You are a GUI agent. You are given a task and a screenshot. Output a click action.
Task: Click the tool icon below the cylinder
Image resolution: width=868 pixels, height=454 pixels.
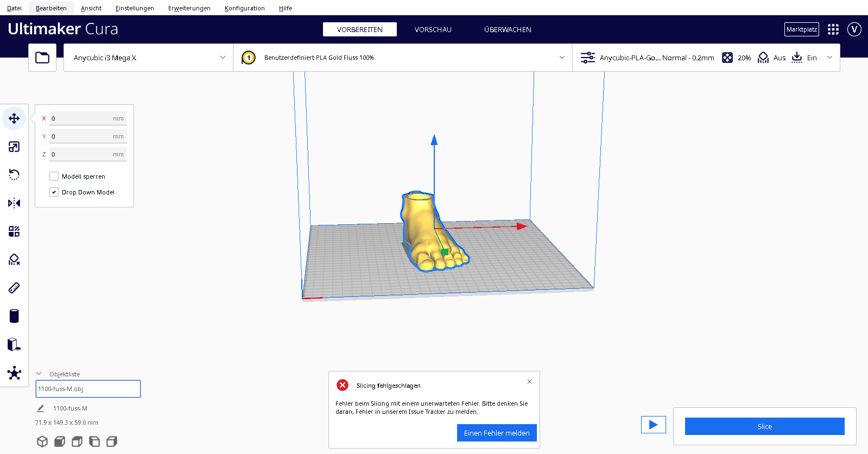(x=14, y=344)
